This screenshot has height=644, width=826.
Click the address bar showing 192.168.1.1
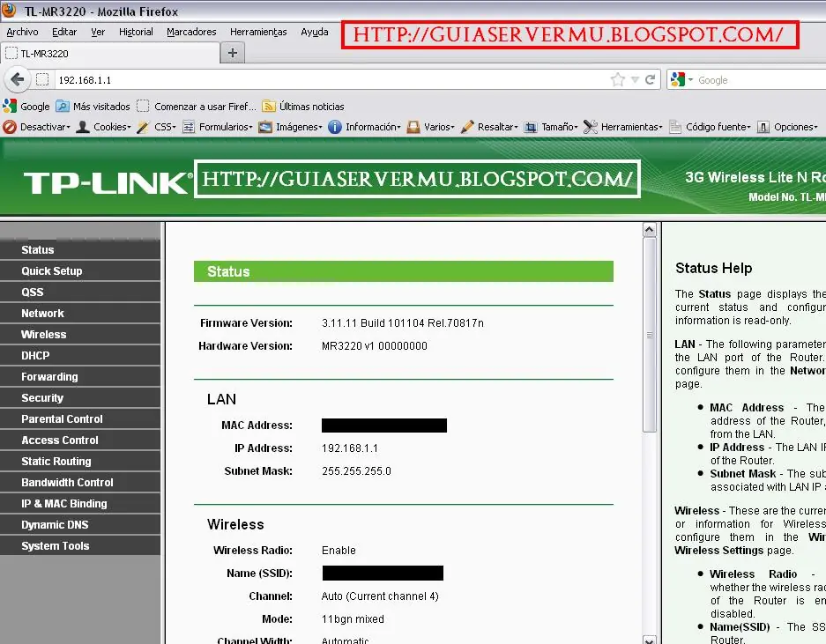coord(331,80)
